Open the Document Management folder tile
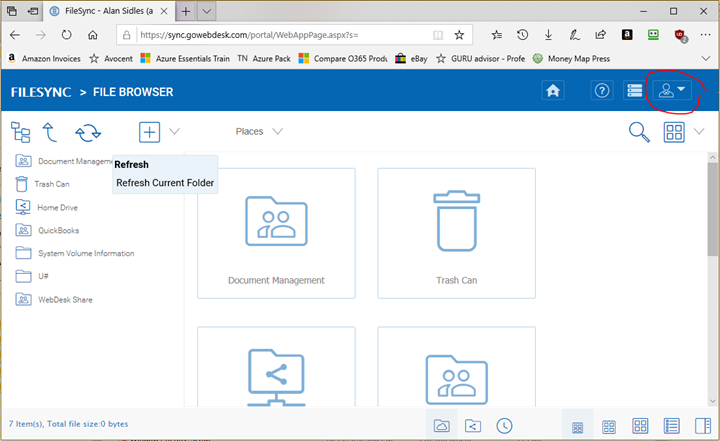 (x=276, y=233)
